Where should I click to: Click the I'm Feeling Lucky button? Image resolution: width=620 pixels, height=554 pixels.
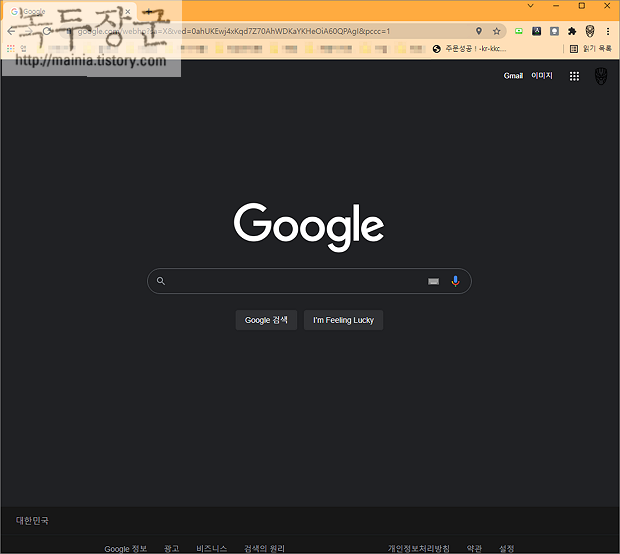click(343, 320)
